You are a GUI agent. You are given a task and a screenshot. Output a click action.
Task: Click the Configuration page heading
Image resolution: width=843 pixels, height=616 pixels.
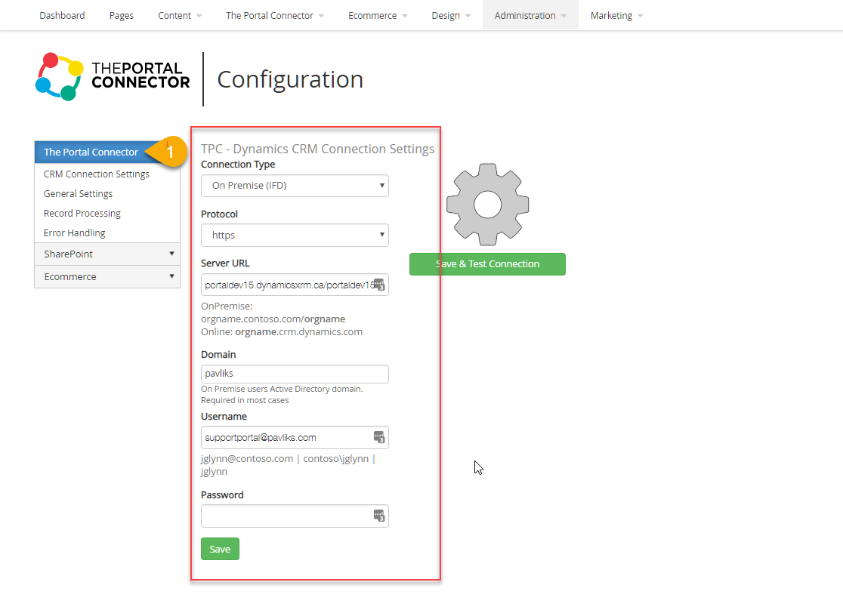point(290,79)
